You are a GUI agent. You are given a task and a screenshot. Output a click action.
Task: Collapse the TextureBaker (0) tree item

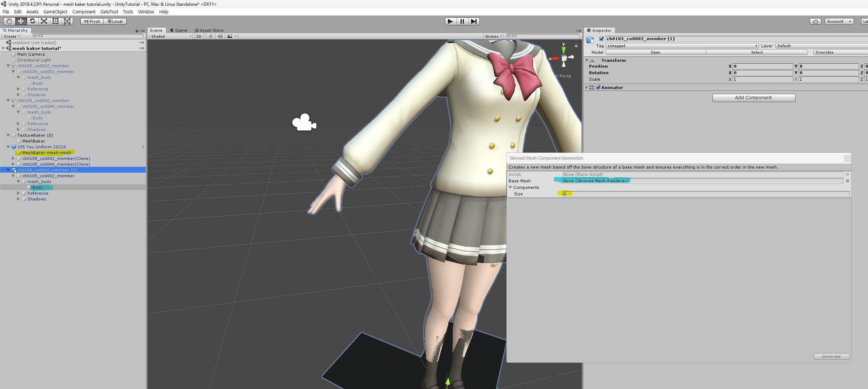(8, 135)
